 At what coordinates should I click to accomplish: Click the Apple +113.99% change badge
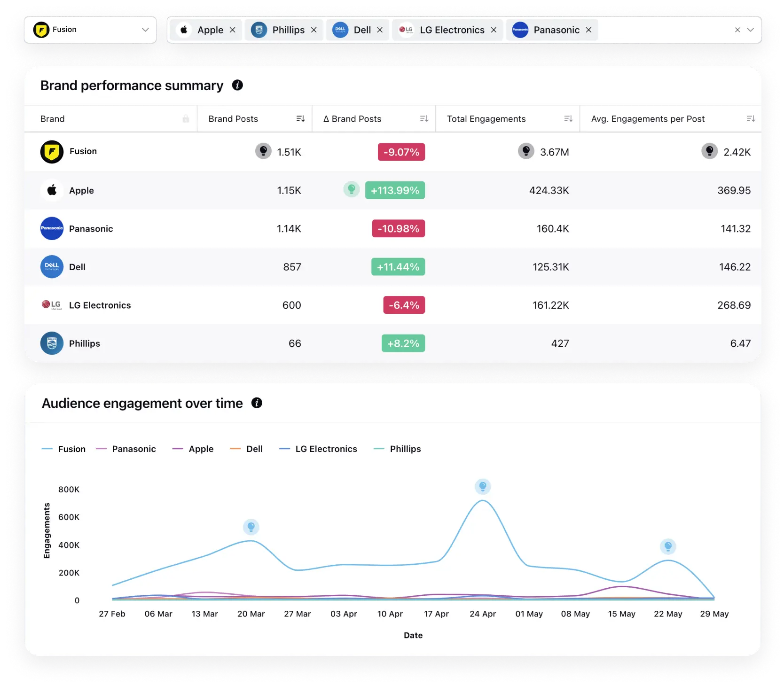(x=395, y=190)
